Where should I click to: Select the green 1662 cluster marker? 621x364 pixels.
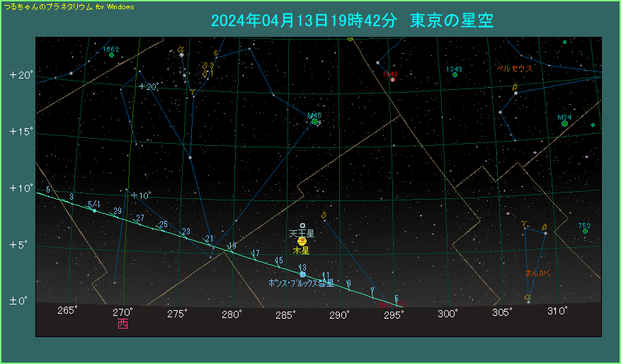111,55
